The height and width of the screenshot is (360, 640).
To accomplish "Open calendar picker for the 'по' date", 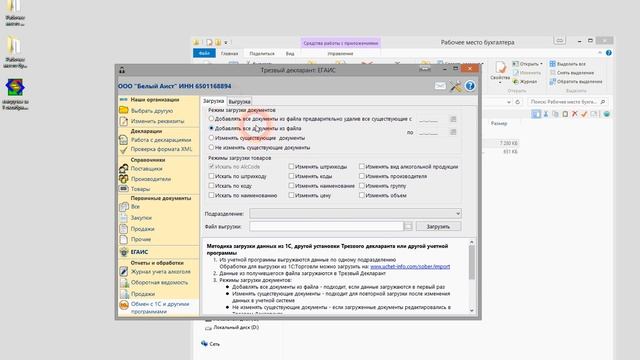I will [453, 132].
